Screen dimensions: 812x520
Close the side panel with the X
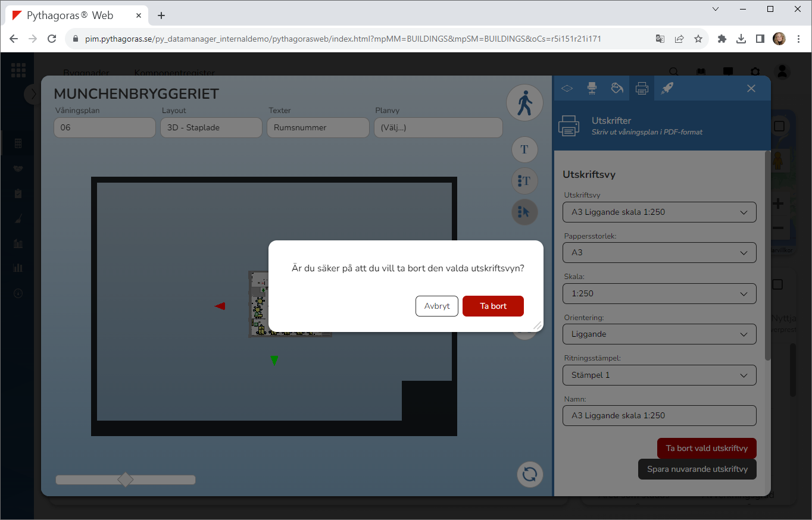click(751, 88)
